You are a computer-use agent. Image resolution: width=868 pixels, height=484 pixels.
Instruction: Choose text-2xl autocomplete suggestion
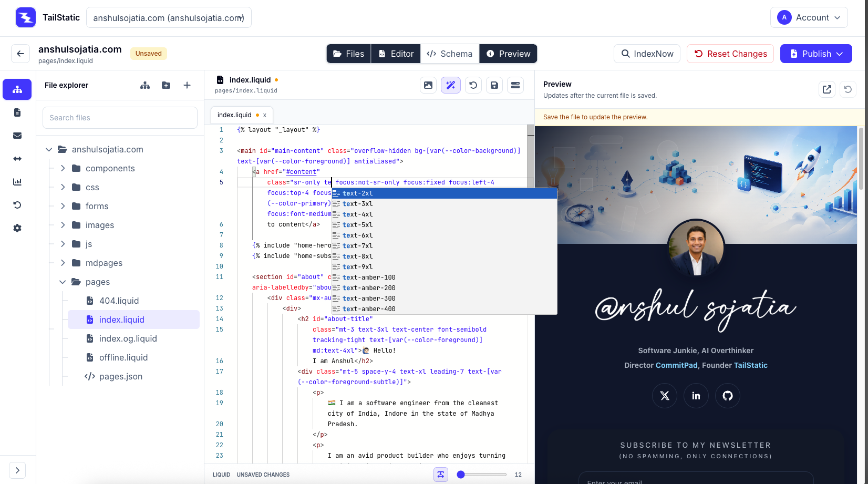[x=444, y=193]
